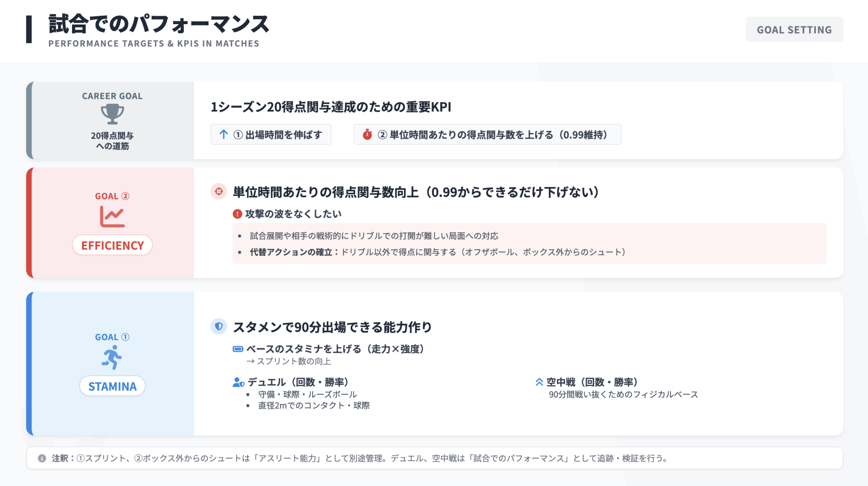The height and width of the screenshot is (486, 868).
Task: Click the GOAL SETTING badge
Action: pos(794,29)
